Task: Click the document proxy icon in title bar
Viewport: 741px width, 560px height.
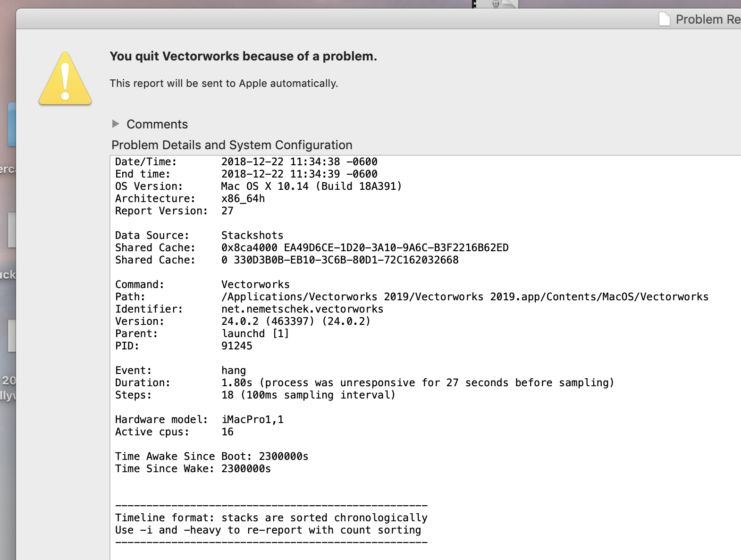Action: (664, 19)
